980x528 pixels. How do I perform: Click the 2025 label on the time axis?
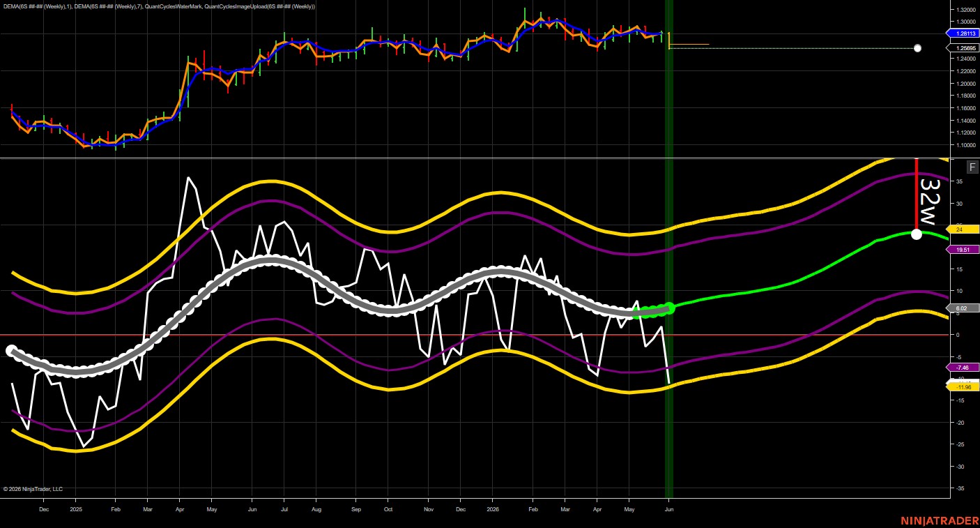click(75, 509)
